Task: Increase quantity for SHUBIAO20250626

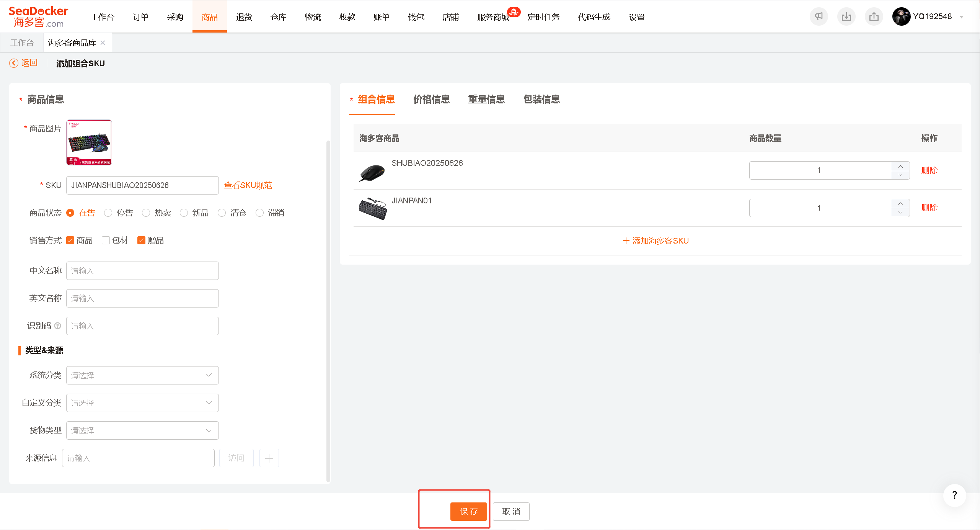Action: point(900,166)
